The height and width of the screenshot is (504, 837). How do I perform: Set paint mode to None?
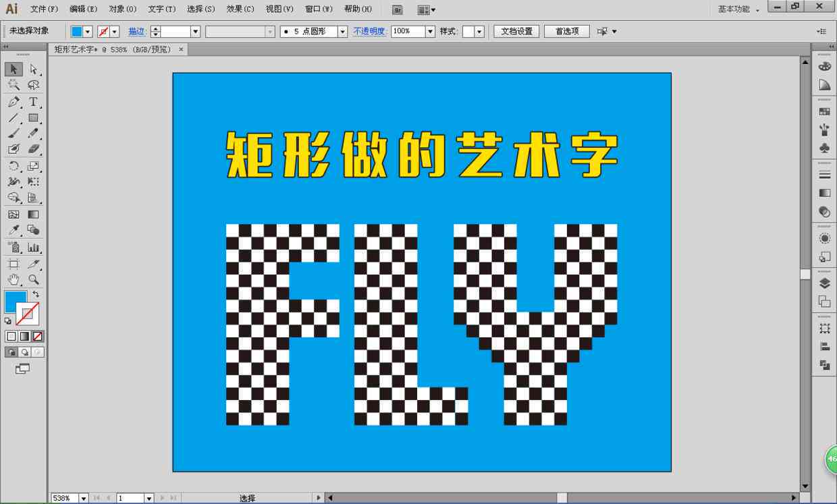(x=38, y=336)
